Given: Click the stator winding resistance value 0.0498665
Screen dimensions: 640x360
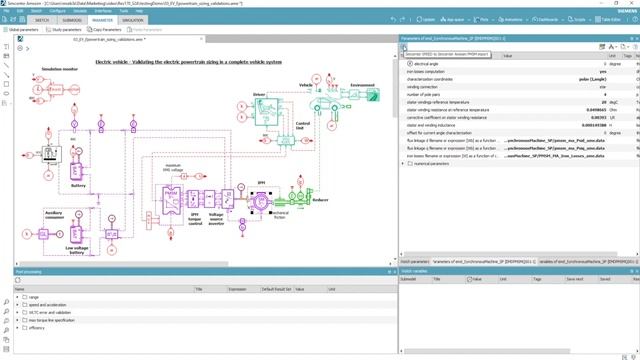Looking at the screenshot, I should pos(596,110).
